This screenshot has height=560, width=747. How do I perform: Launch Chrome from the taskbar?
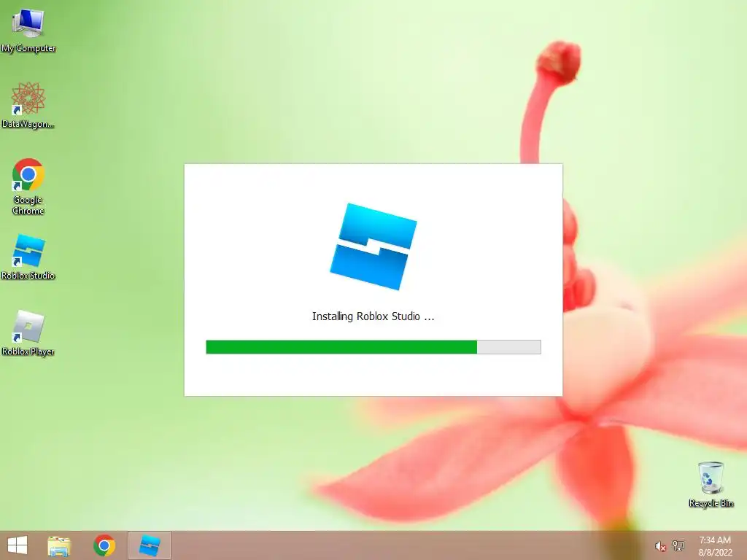tap(104, 545)
